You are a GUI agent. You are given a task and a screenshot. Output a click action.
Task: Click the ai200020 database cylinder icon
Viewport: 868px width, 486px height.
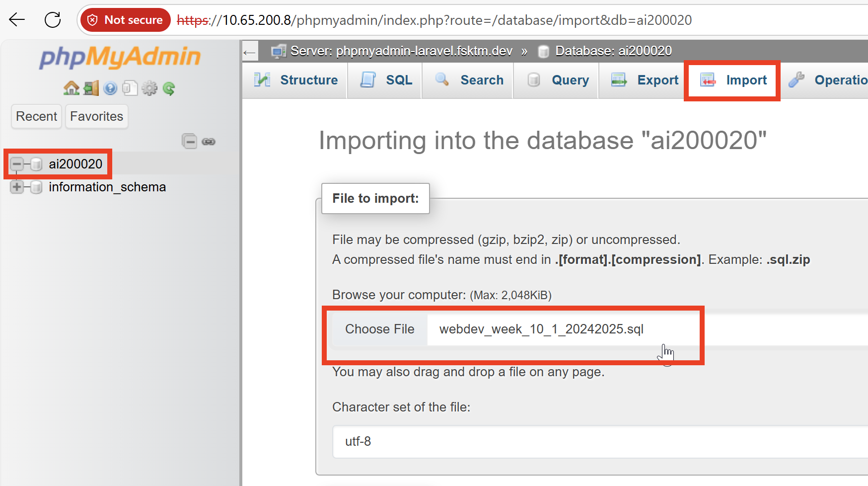click(36, 164)
